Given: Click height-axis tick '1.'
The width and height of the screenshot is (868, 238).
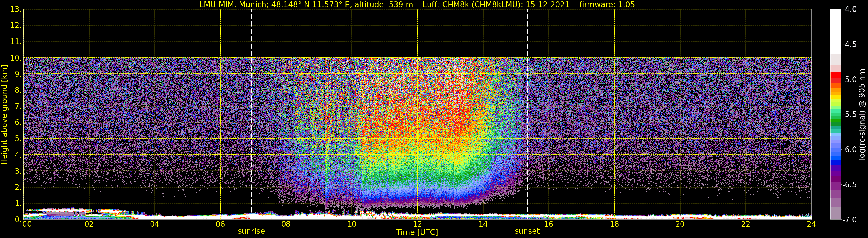Looking at the screenshot, I should [x=18, y=203].
